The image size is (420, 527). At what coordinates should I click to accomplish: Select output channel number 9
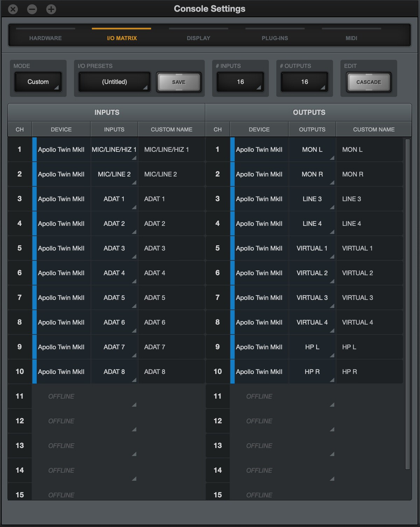pyautogui.click(x=218, y=347)
